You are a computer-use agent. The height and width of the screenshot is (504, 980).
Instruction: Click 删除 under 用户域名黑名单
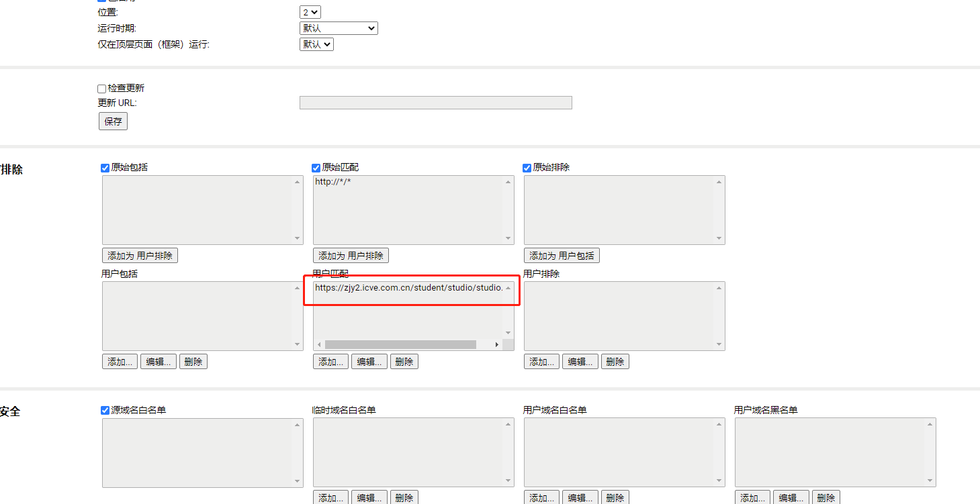826,497
